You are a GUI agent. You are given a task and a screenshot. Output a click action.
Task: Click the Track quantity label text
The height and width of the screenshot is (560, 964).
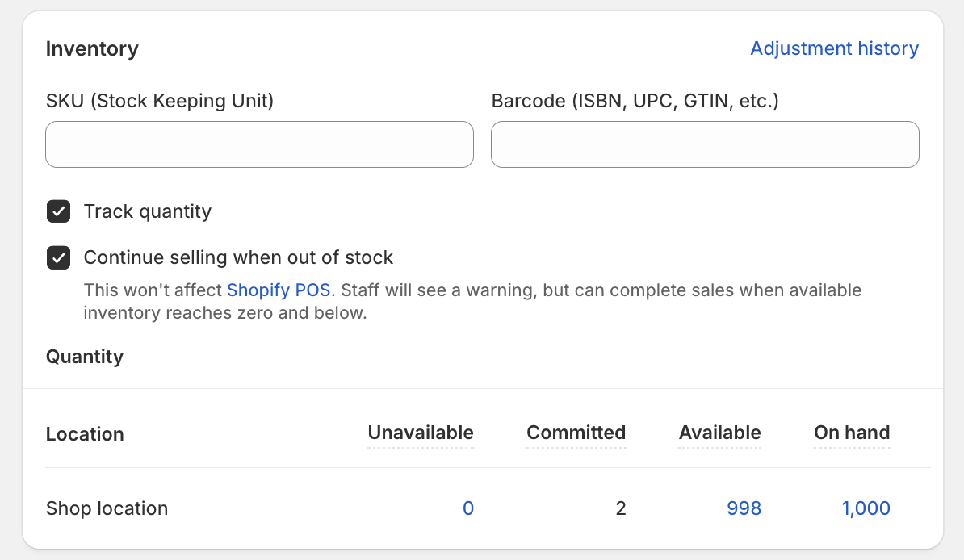(147, 212)
